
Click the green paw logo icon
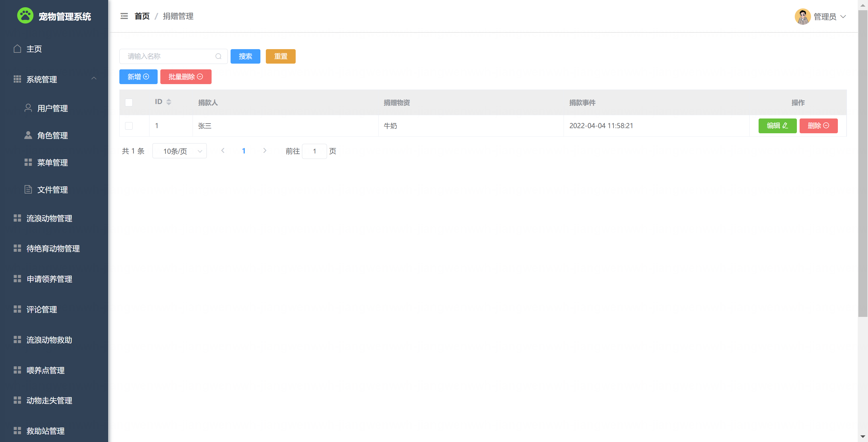click(x=25, y=15)
